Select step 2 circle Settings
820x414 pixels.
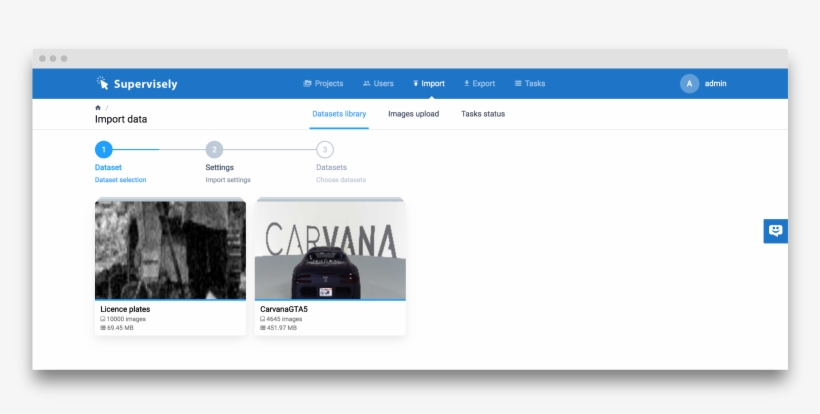tap(214, 150)
